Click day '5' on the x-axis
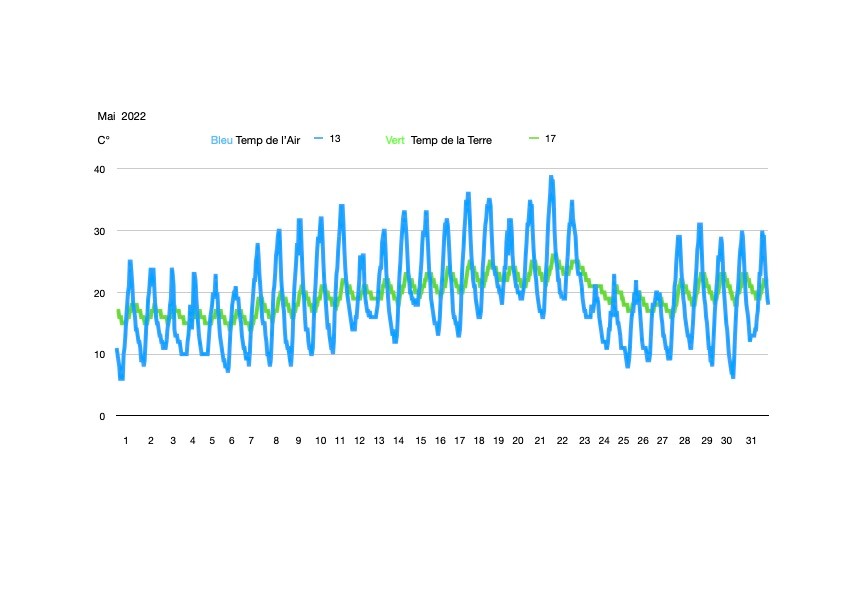 [212, 440]
